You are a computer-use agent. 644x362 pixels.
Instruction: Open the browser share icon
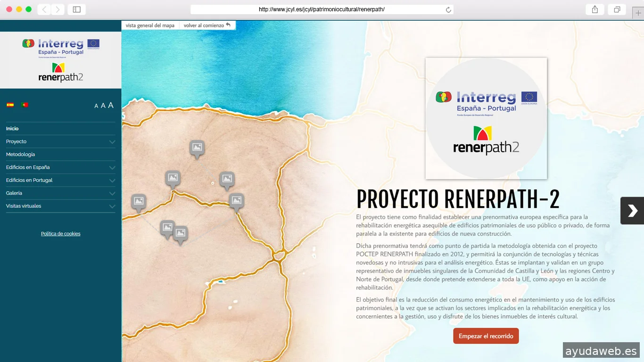595,9
